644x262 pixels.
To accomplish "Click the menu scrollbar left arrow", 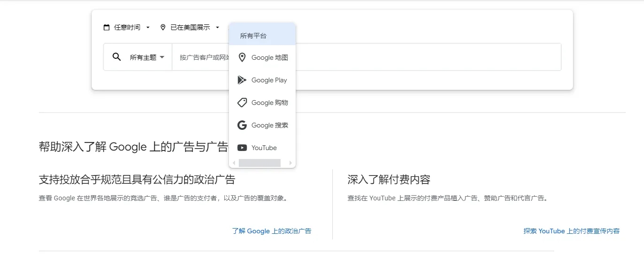I will point(234,163).
